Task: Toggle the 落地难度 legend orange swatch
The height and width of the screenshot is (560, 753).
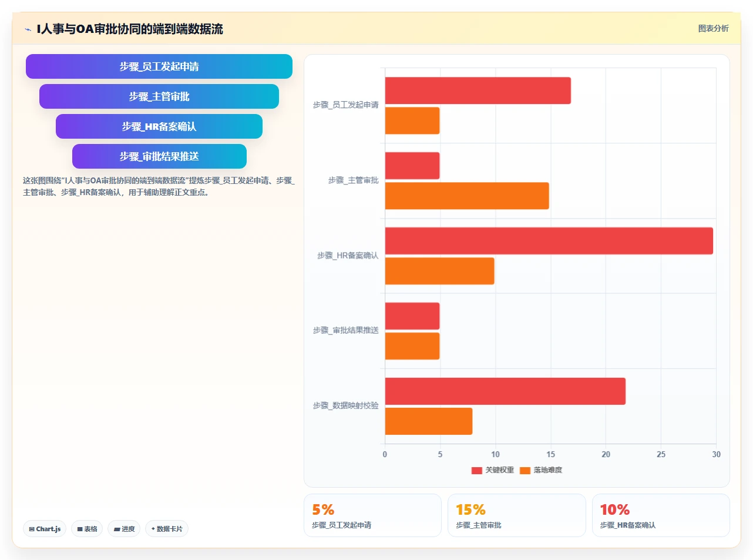Action: 525,470
